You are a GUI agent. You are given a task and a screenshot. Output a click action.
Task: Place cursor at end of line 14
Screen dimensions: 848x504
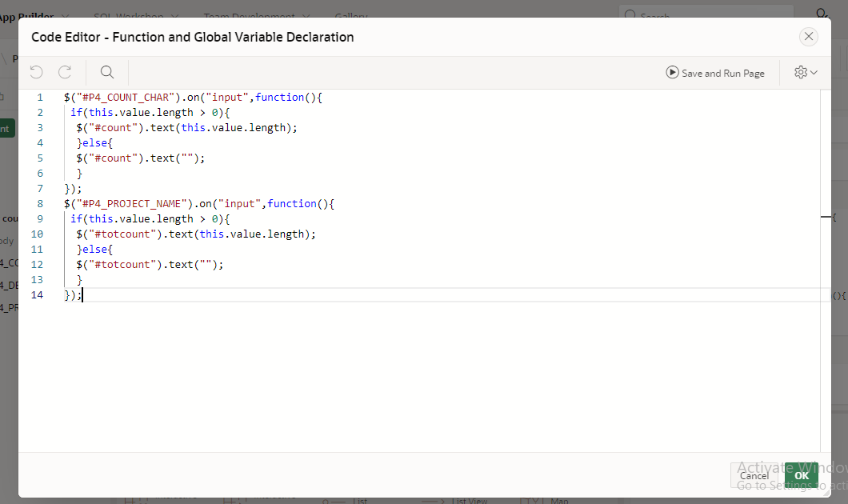point(82,294)
